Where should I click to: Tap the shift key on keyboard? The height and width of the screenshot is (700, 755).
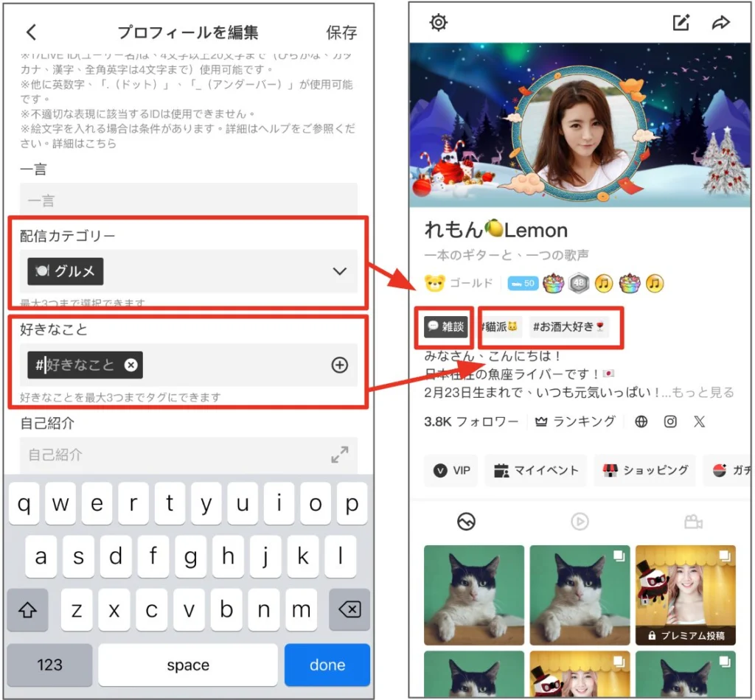pyautogui.click(x=27, y=609)
